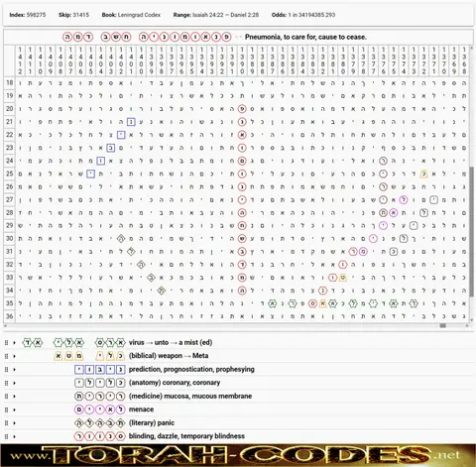Select '(anatomy) coronary, coronary' text

click(175, 383)
